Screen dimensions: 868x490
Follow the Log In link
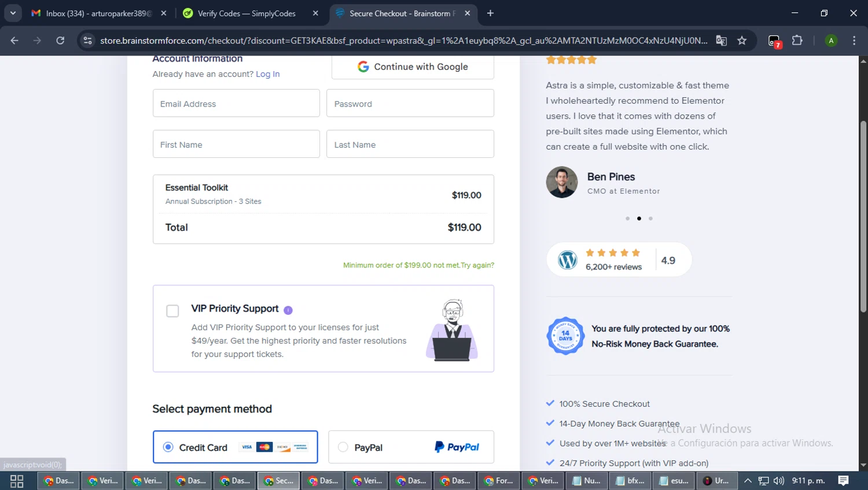pyautogui.click(x=267, y=74)
